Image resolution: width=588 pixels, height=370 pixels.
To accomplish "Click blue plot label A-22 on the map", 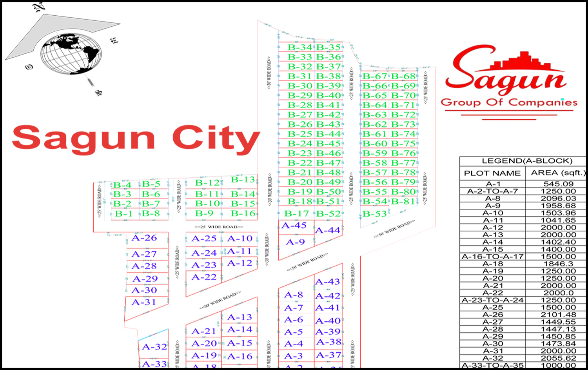I will coord(204,277).
